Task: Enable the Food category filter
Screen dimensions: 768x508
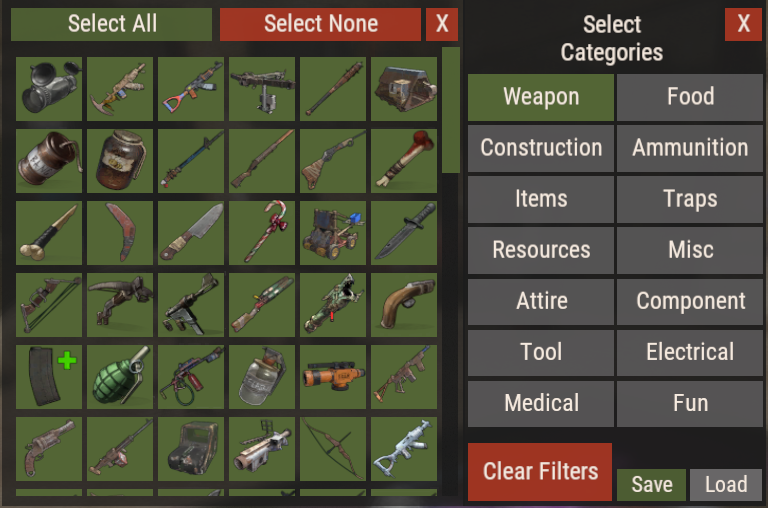Action: [x=690, y=97]
